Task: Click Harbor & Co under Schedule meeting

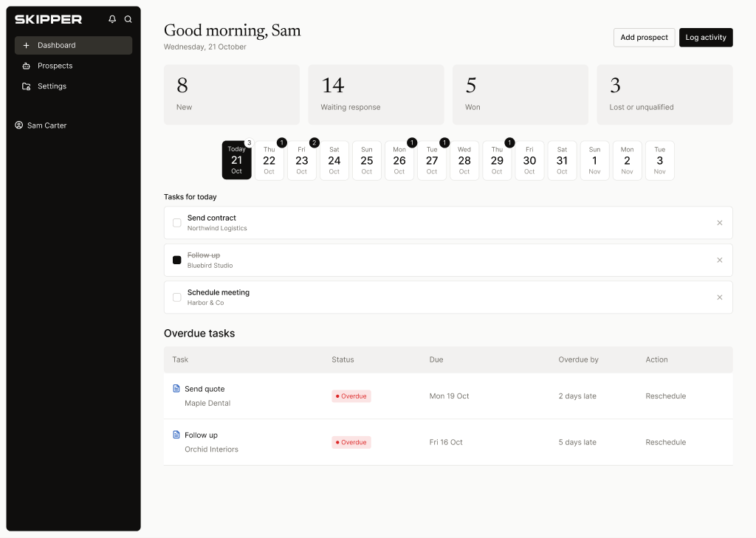Action: pyautogui.click(x=205, y=303)
